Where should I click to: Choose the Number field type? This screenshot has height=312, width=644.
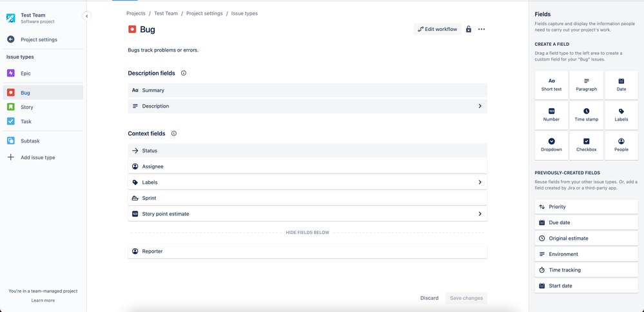point(551,115)
